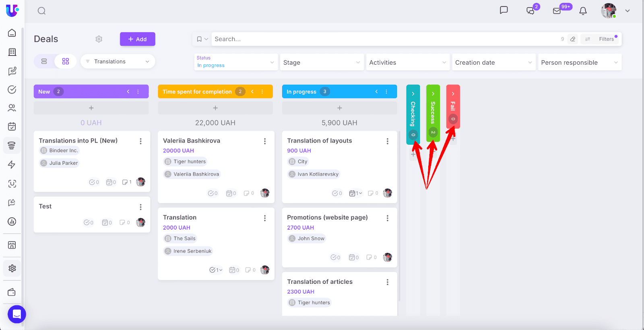The image size is (644, 330).
Task: Open Deals settings gear next to title
Action: (x=99, y=39)
